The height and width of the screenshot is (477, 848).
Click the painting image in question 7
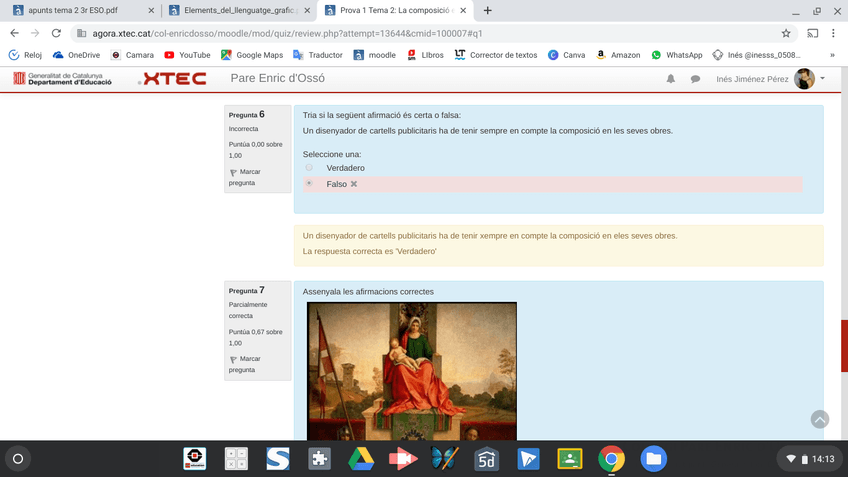point(412,371)
